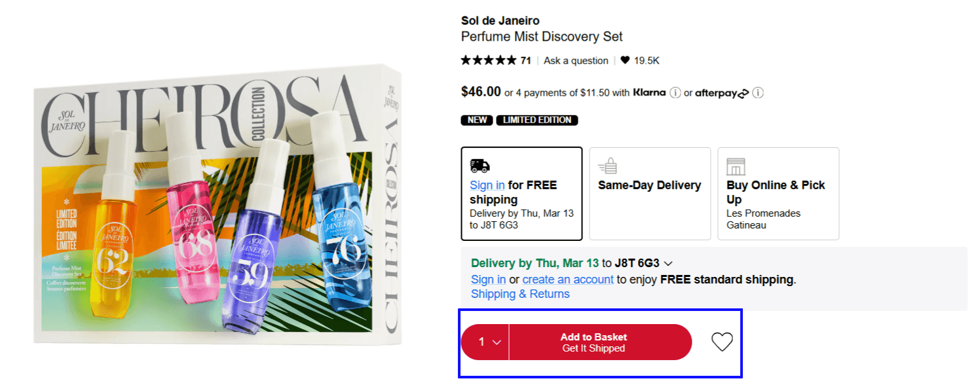Click the create an account link
The image size is (980, 383).
point(568,280)
